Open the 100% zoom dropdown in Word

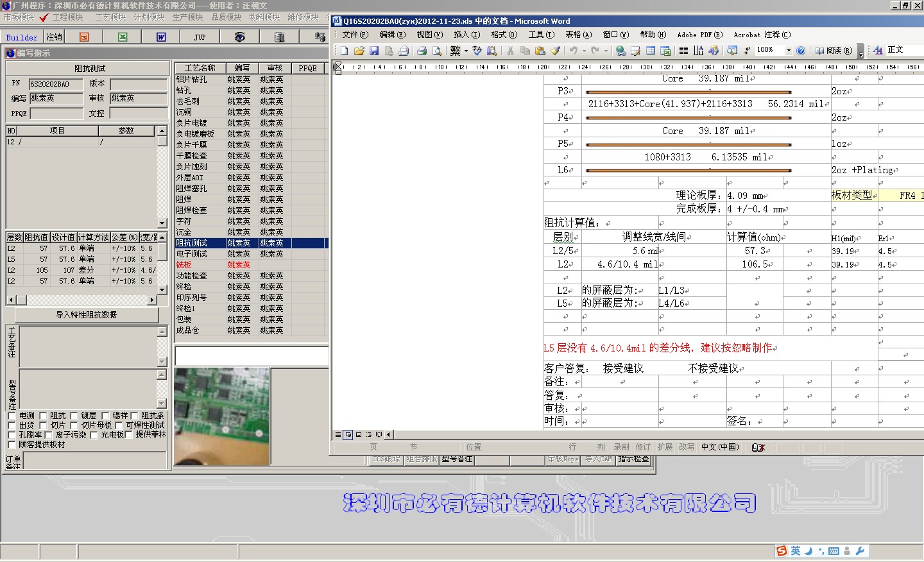789,50
